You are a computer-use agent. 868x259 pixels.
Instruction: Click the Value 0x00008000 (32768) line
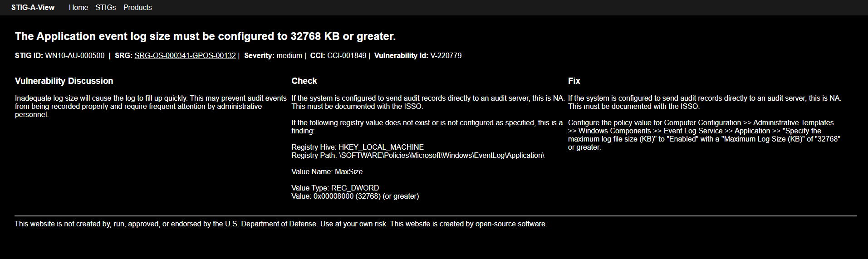355,196
